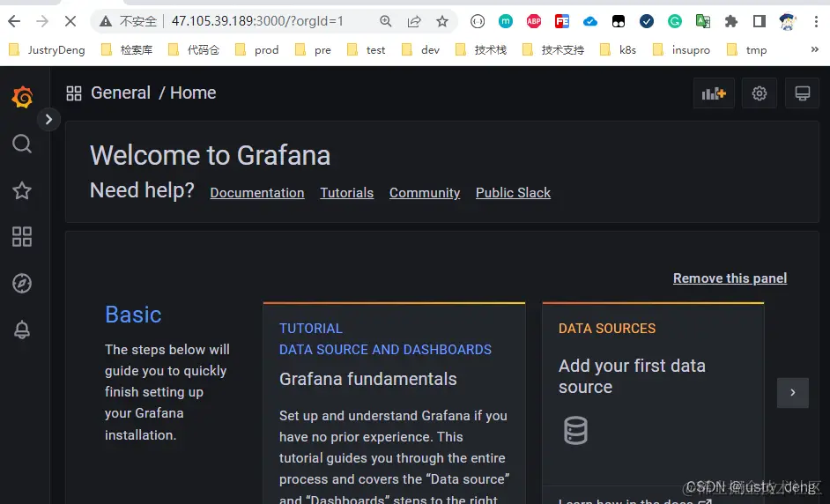830x504 pixels.
Task: Open the test bookmark folder
Action: coord(367,49)
